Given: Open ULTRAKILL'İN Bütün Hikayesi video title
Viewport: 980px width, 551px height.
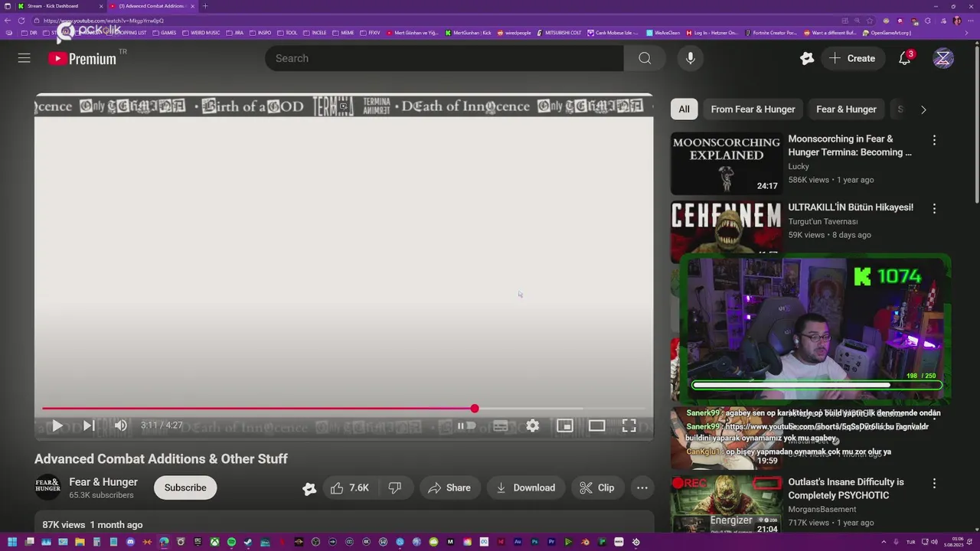Looking at the screenshot, I should (x=851, y=207).
